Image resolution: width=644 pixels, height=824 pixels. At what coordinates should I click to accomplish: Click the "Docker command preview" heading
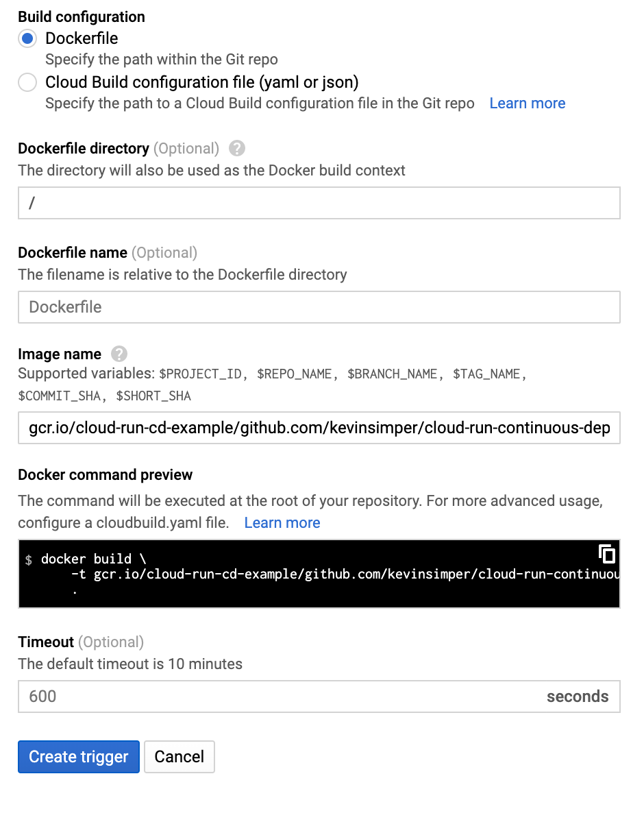click(x=106, y=475)
